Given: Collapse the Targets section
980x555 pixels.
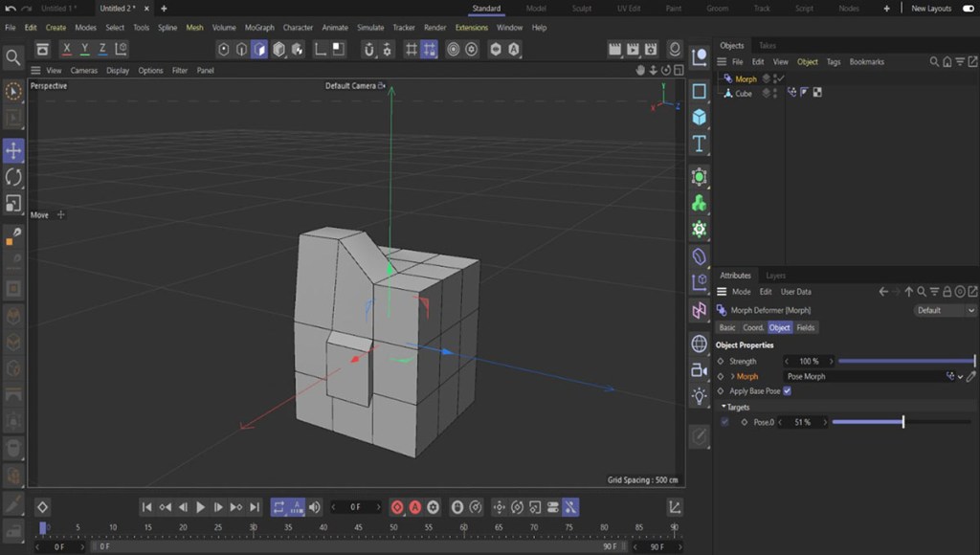Looking at the screenshot, I should pos(724,407).
